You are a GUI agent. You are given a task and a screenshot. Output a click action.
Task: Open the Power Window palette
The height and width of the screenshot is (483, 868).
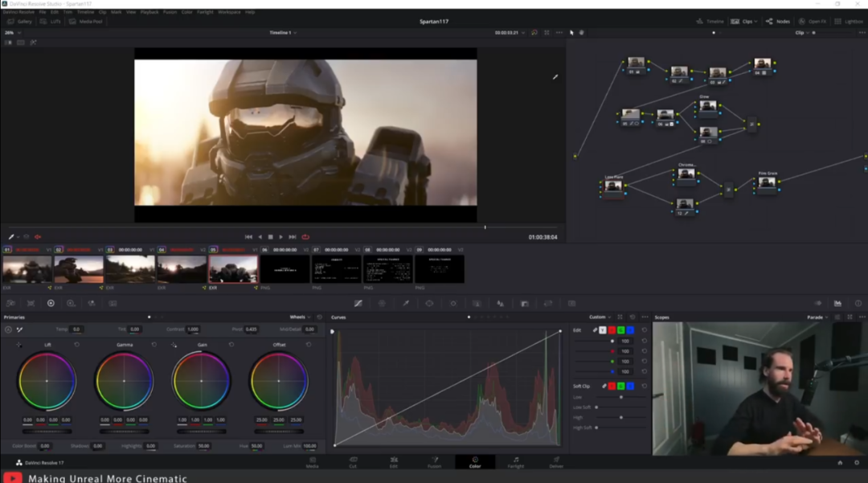pyautogui.click(x=429, y=303)
